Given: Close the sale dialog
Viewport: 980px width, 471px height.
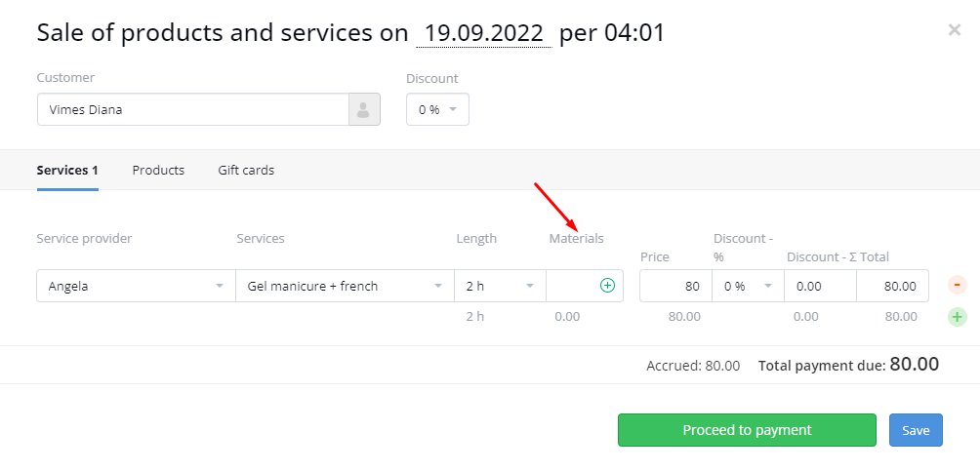Looking at the screenshot, I should click(x=954, y=29).
